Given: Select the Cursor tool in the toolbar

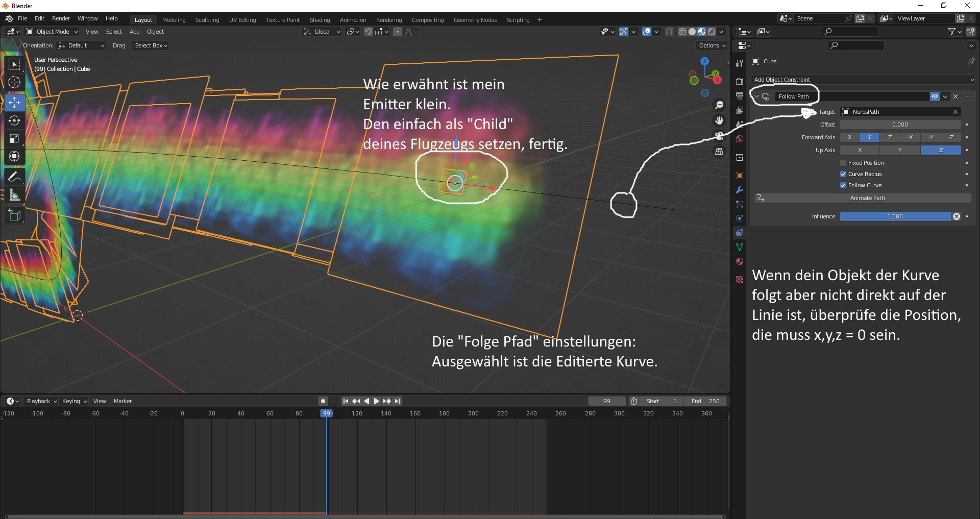Looking at the screenshot, I should 14,82.
